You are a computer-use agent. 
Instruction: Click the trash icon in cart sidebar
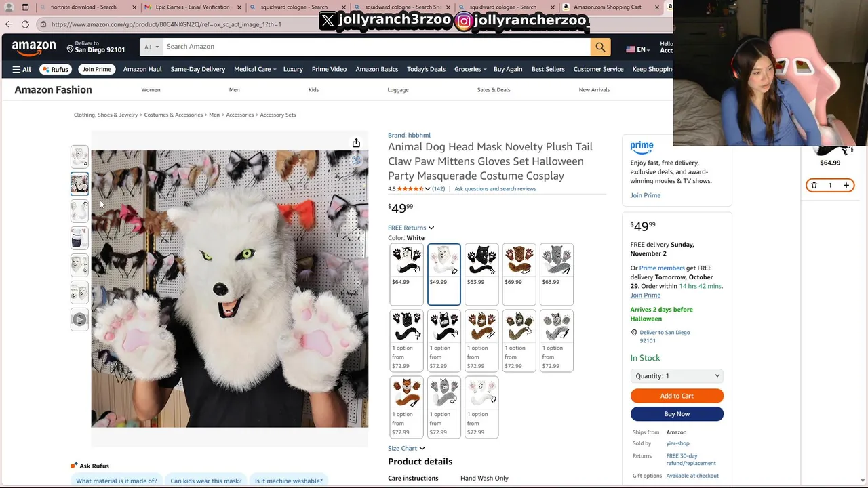814,185
